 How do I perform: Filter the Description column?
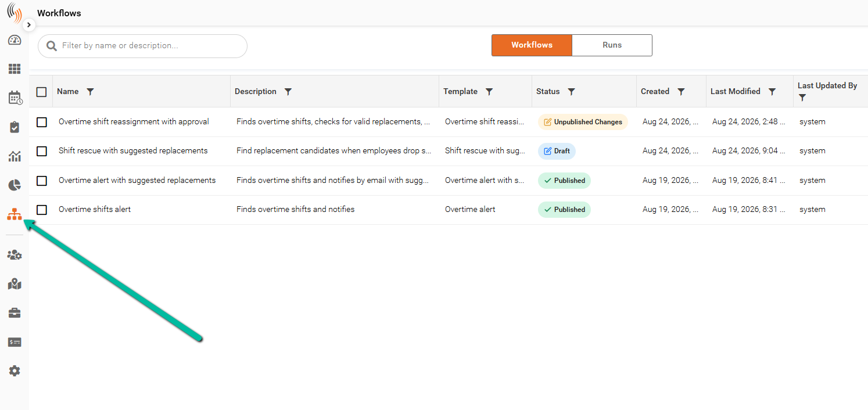click(288, 92)
